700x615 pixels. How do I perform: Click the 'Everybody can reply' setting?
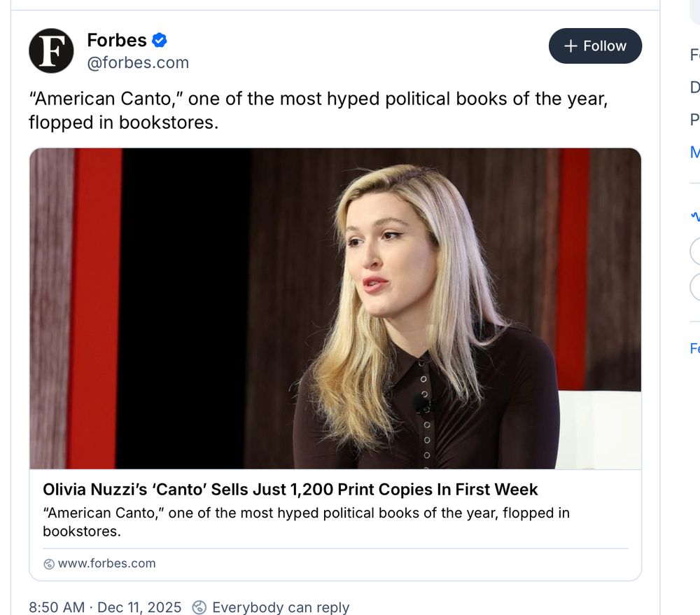pos(280,607)
